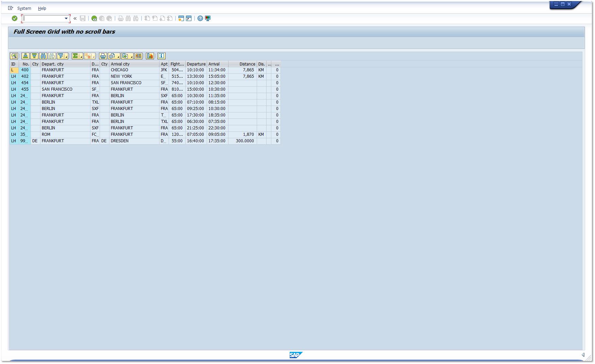The image size is (595, 364).
Task: Click the Export icon in grid toolbar
Action: pyautogui.click(x=125, y=56)
